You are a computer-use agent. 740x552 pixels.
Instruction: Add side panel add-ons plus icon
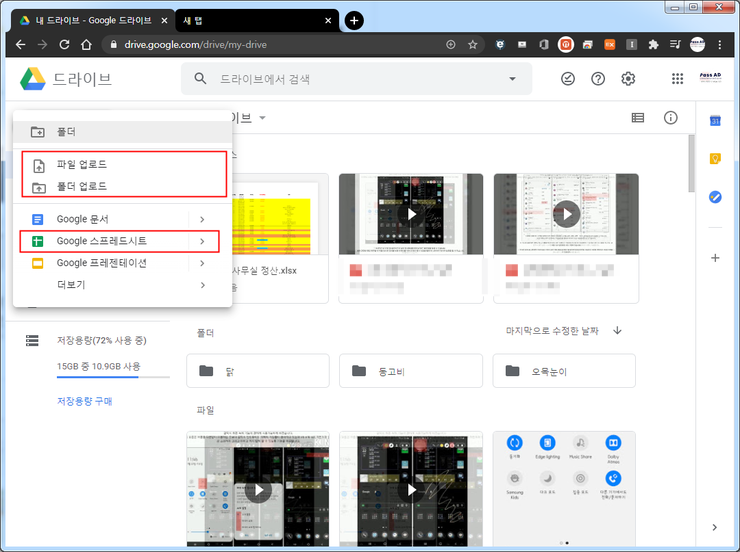pyautogui.click(x=715, y=258)
